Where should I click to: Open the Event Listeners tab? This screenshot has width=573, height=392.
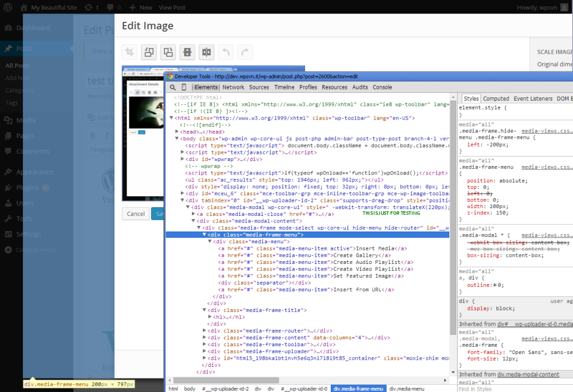tap(533, 98)
